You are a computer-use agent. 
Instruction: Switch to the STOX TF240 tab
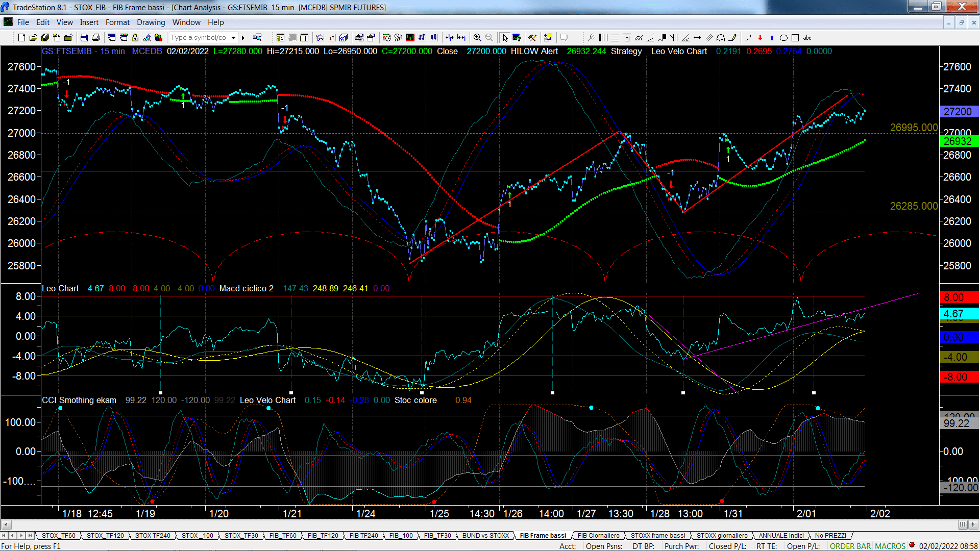click(153, 536)
